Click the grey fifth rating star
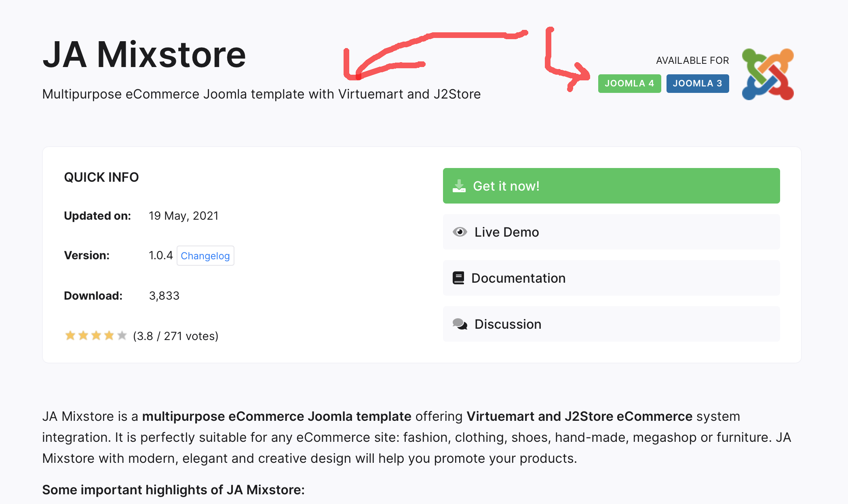The image size is (848, 504). coord(122,336)
